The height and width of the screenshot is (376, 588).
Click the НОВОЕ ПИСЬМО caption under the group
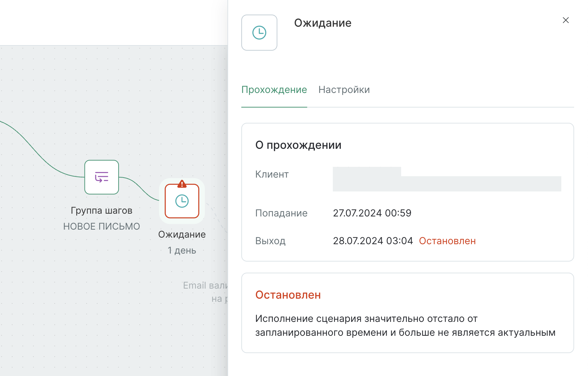point(102,227)
